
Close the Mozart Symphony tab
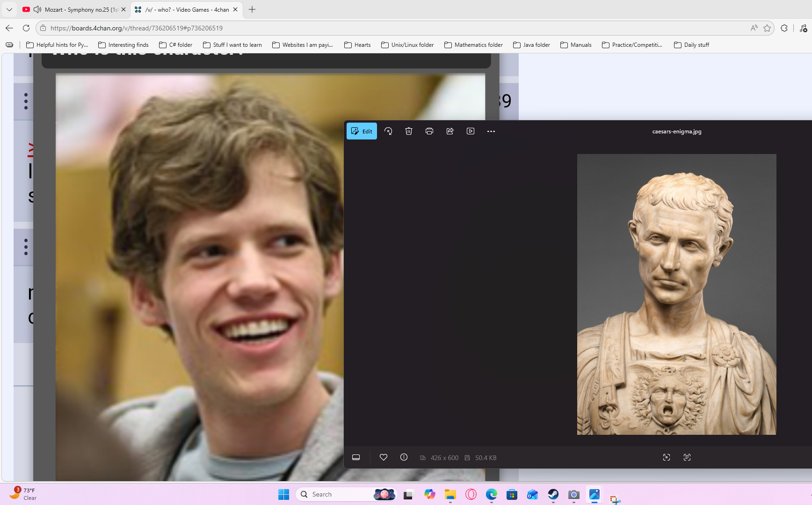123,9
